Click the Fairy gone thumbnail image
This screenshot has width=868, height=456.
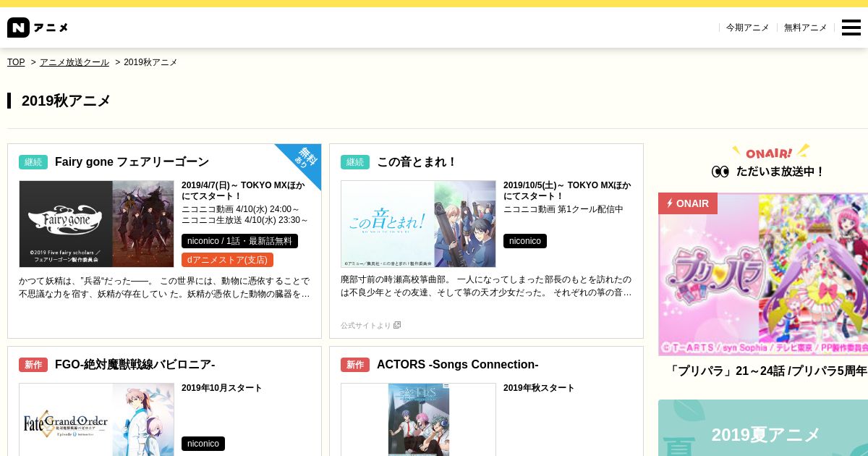(x=96, y=224)
